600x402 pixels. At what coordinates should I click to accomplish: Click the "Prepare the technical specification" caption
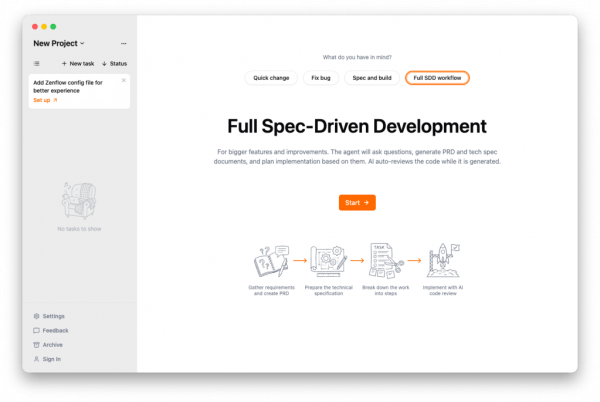pyautogui.click(x=328, y=291)
